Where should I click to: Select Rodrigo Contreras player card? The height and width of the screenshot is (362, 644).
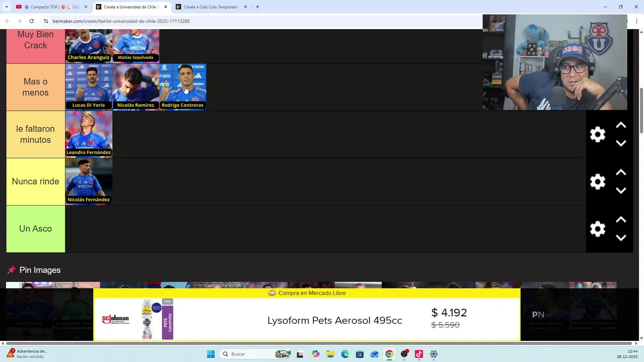[x=183, y=87]
